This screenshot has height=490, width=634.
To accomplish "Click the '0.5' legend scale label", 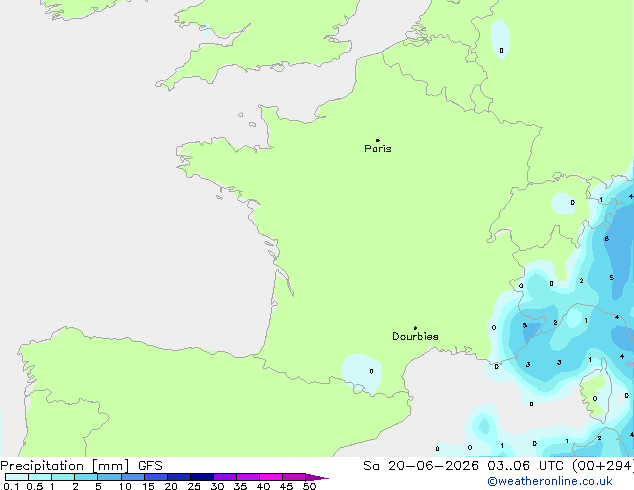I will point(34,486).
